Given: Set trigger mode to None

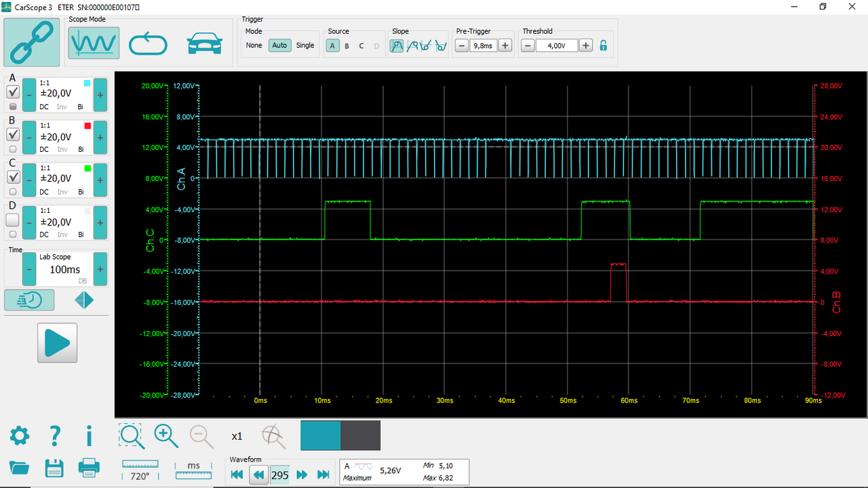Looking at the screenshot, I should [x=254, y=45].
